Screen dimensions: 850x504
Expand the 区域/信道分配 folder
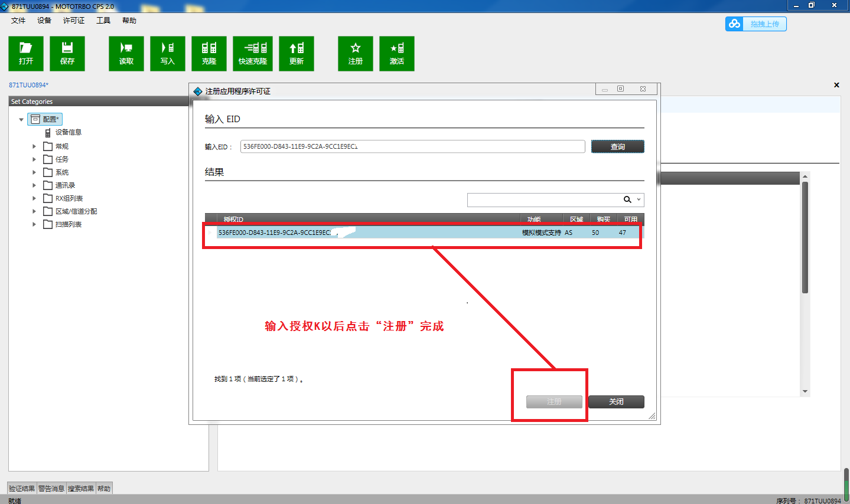(34, 211)
